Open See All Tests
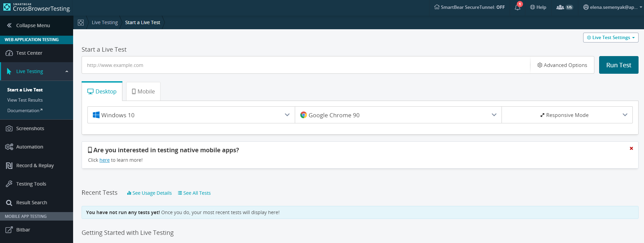This screenshot has height=243, width=644. (x=194, y=193)
